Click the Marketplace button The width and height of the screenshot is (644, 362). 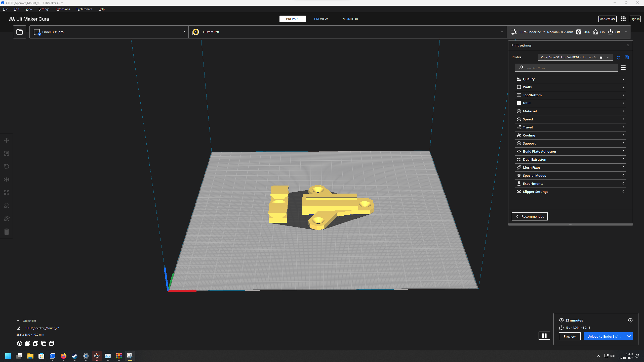tap(607, 19)
